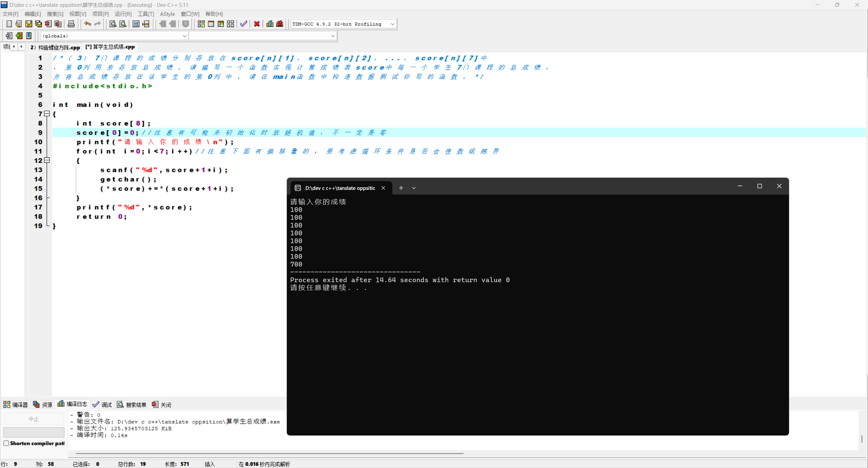Open the 运行[R] menu
Image resolution: width=868 pixels, height=468 pixels.
tap(123, 14)
